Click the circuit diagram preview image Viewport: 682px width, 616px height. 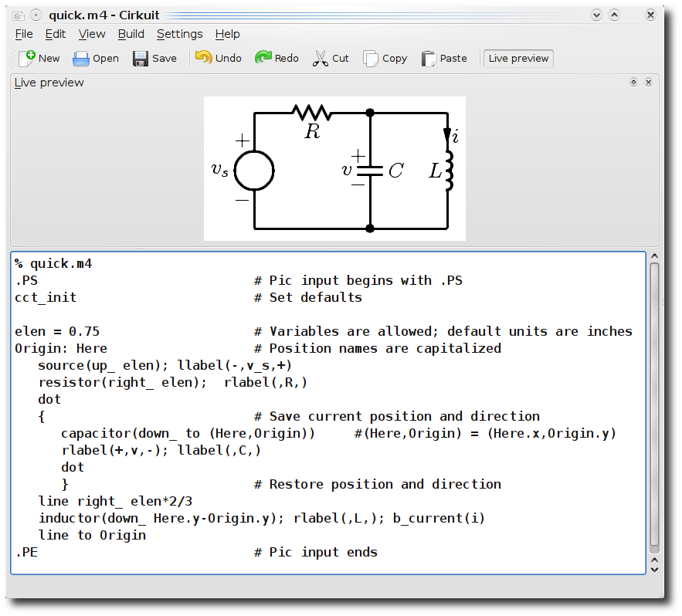334,169
